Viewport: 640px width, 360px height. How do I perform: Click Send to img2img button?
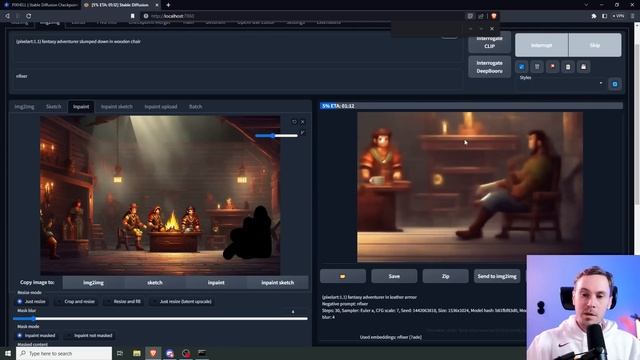coord(497,276)
